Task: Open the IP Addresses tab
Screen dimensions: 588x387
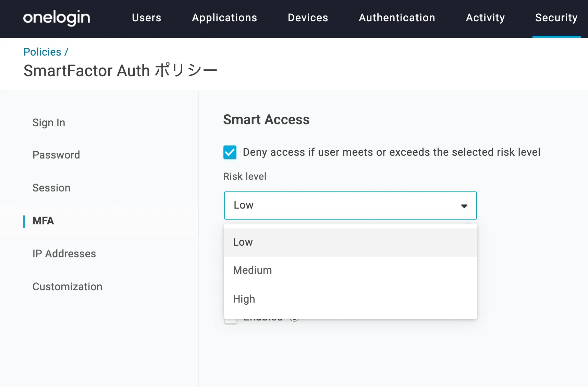Action: 64,254
